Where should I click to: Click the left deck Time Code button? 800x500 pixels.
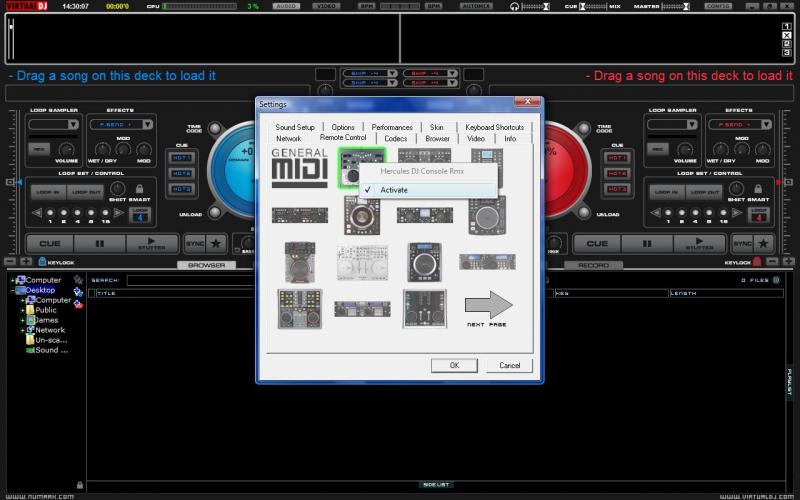pos(215,128)
